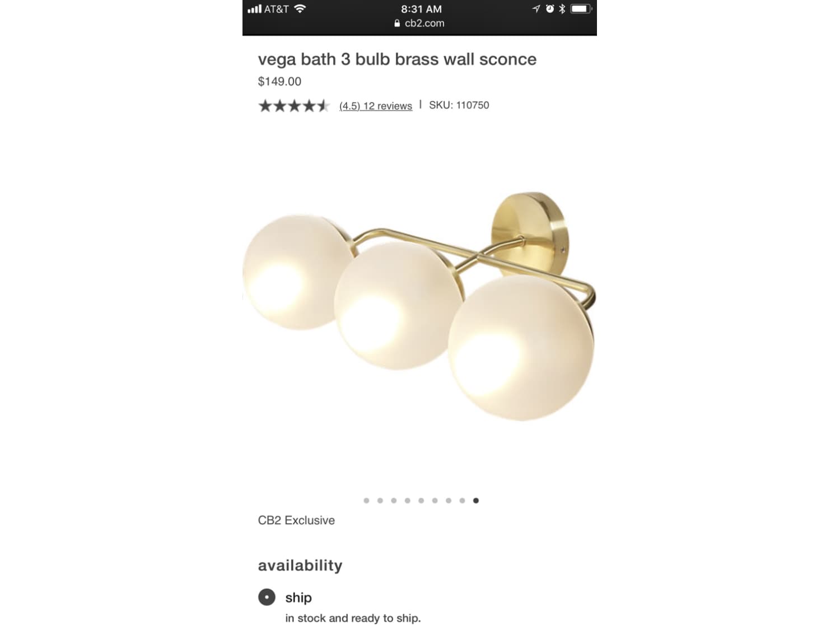Tap the cellular signal strength icon

click(254, 9)
